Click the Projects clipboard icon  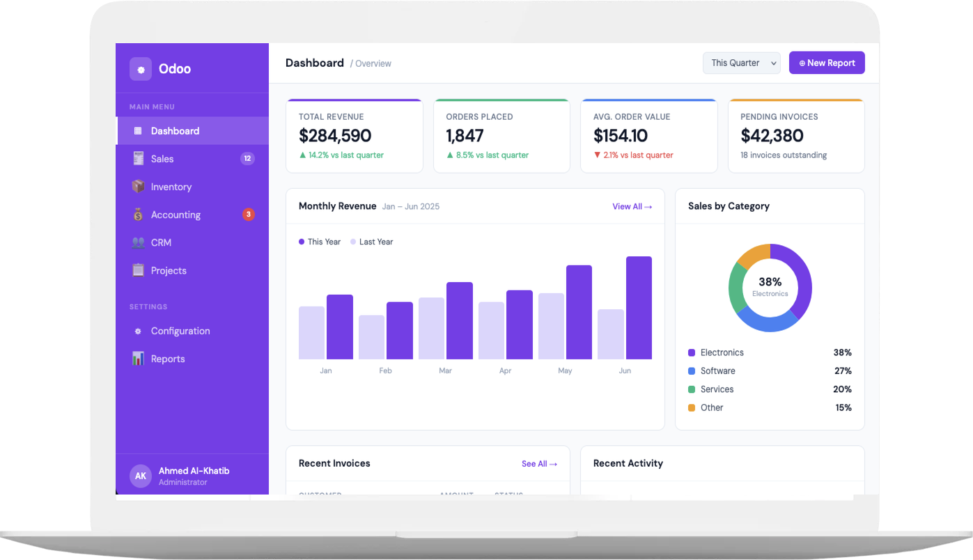[138, 270]
